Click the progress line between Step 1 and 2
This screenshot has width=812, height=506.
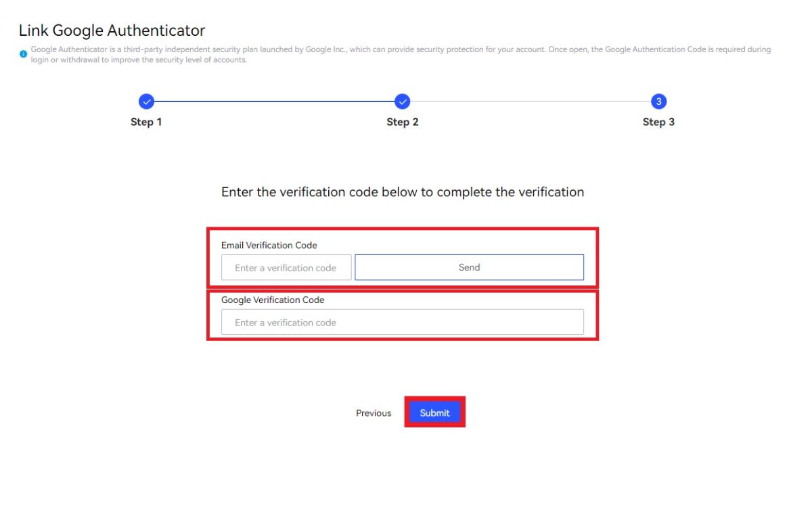(274, 101)
